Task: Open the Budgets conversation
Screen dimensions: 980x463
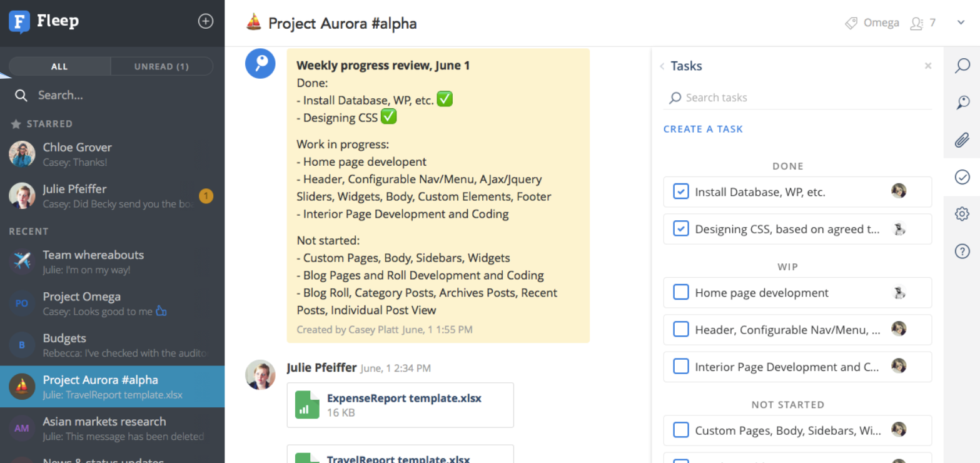Action: (113, 345)
